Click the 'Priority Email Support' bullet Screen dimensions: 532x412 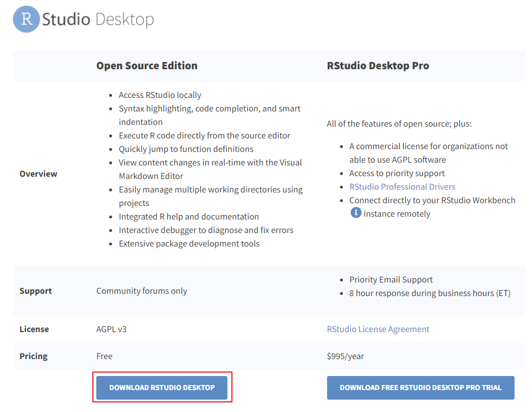click(x=391, y=280)
